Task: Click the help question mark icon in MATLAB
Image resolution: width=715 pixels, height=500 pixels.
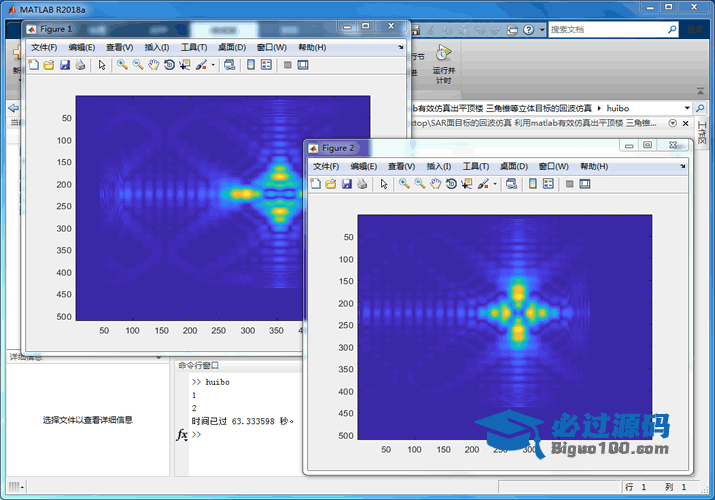Action: 528,30
